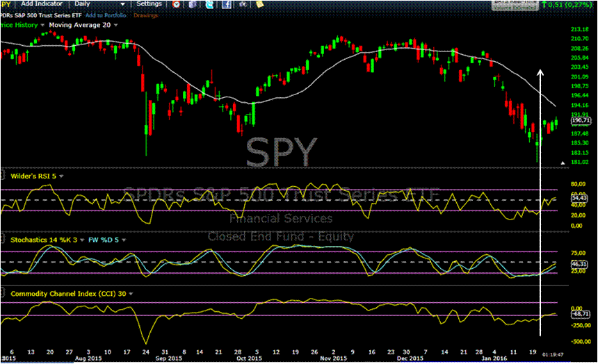Click the link icon next to Facebook
The image size is (598, 364).
coord(243,4)
